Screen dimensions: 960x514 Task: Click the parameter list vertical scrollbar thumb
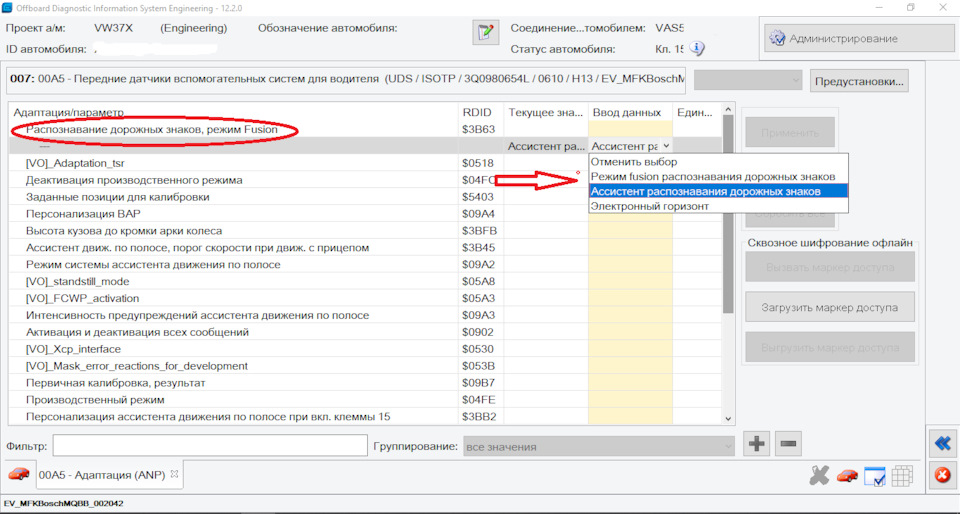click(728, 214)
